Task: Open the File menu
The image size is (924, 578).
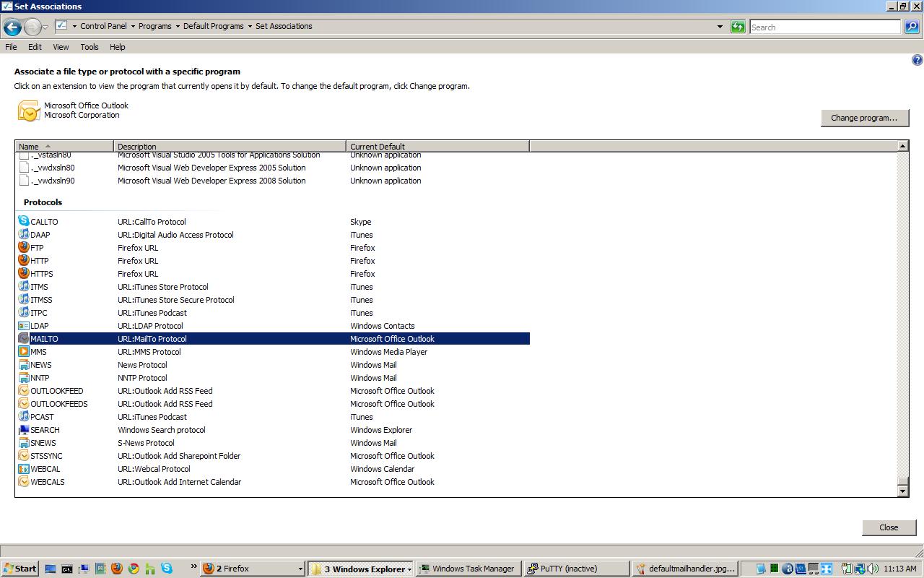Action: click(11, 47)
